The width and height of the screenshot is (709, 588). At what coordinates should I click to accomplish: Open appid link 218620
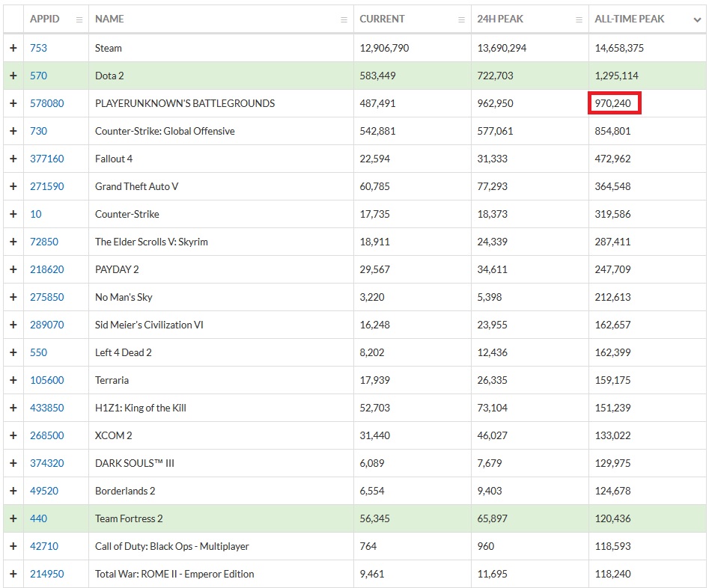tap(47, 269)
